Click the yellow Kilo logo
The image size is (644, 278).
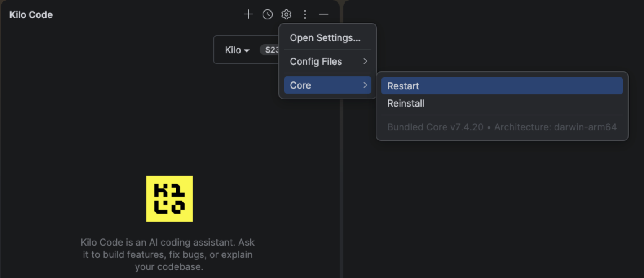click(x=169, y=199)
